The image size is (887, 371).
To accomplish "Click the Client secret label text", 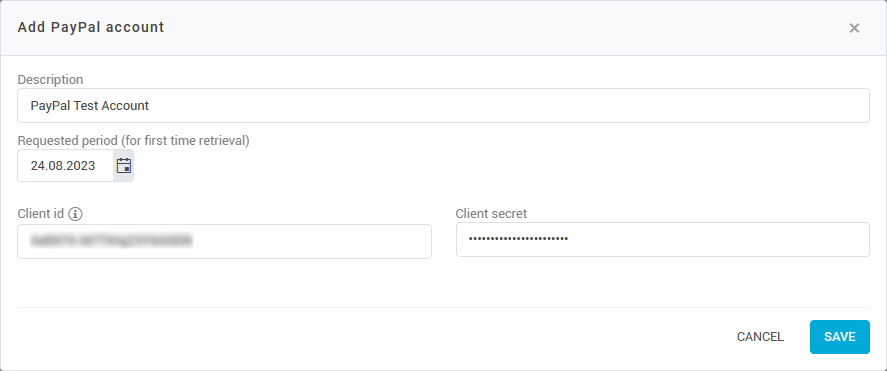I will point(491,214).
